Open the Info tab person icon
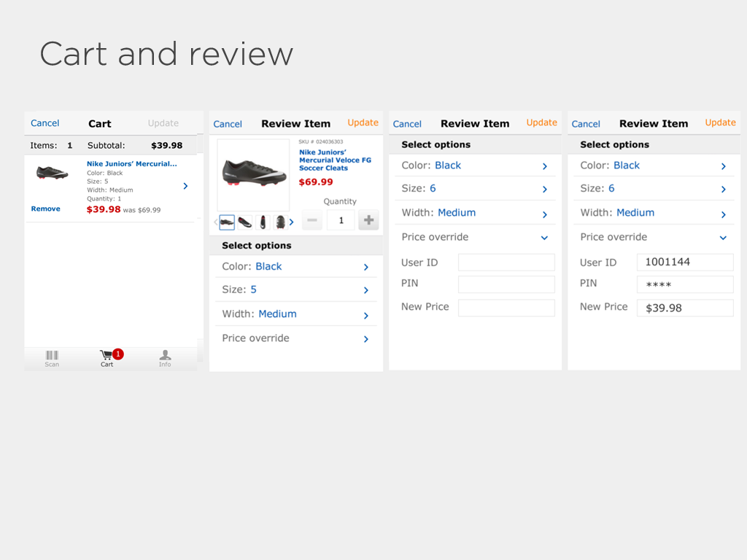747x560 pixels. click(x=165, y=359)
